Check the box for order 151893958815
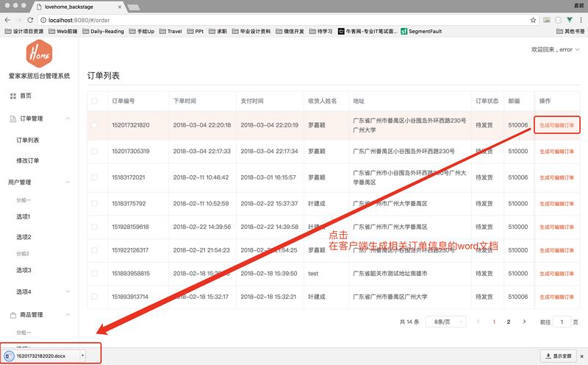 (95, 273)
